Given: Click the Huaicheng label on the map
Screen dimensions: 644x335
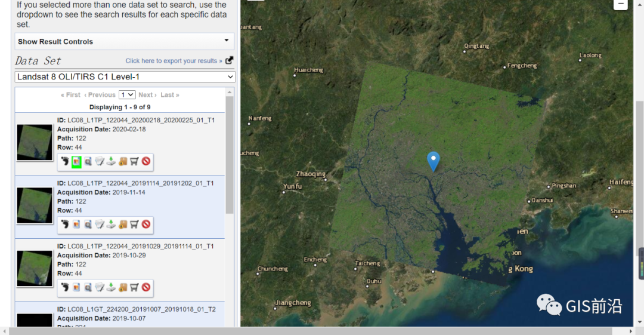Looking at the screenshot, I should 308,70.
